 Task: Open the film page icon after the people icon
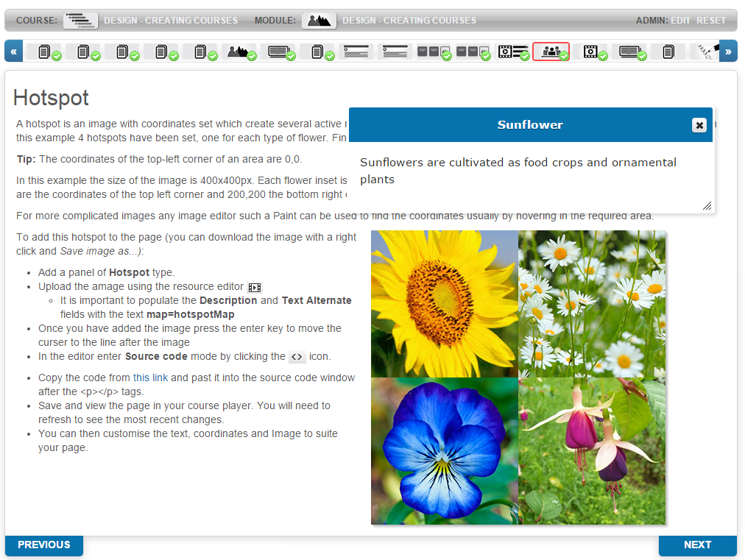tap(591, 52)
